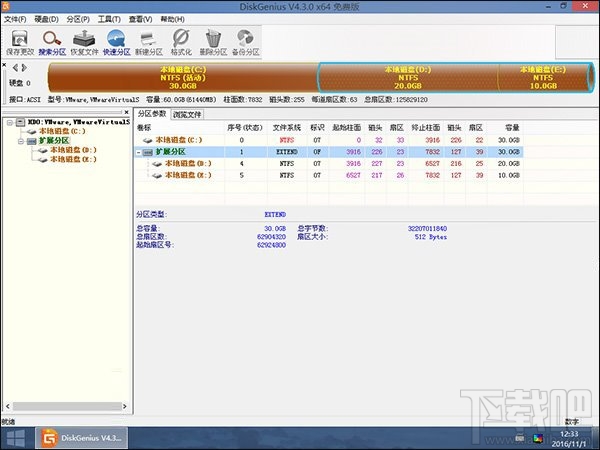
Task: Open the Partition (分区) menu
Action: (78, 19)
